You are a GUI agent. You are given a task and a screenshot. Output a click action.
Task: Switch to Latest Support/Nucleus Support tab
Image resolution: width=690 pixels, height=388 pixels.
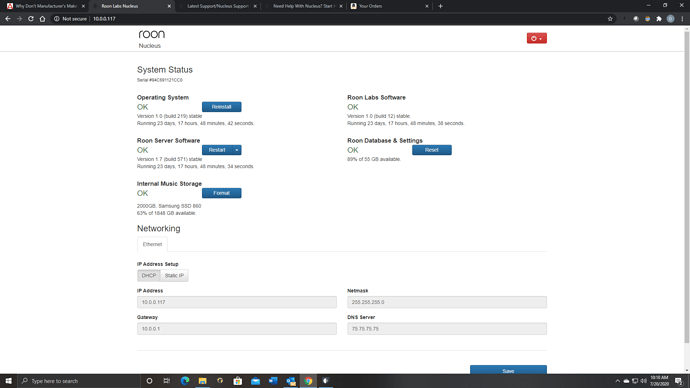[x=218, y=6]
